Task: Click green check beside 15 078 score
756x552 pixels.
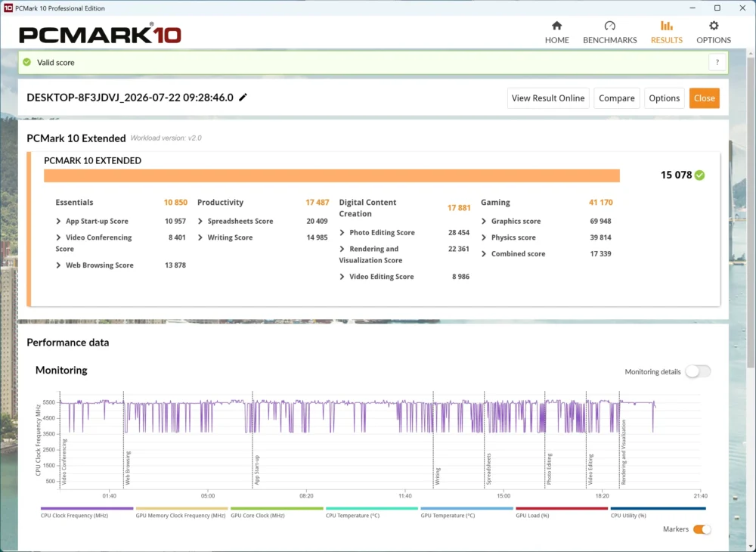Action: pos(699,175)
